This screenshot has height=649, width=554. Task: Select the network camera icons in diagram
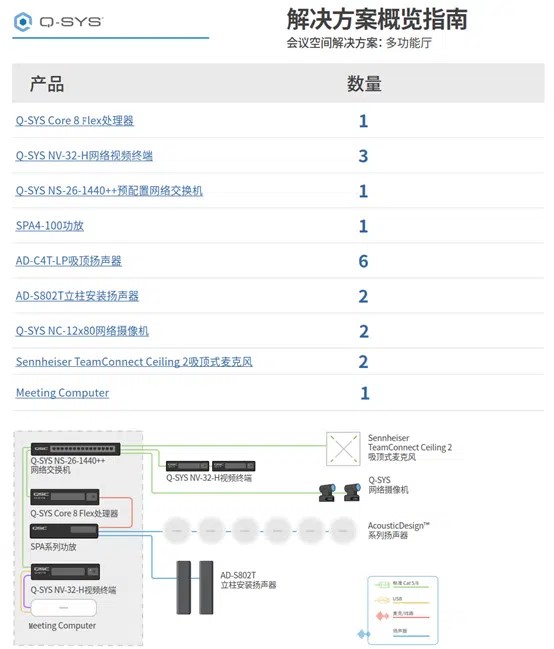click(x=339, y=492)
